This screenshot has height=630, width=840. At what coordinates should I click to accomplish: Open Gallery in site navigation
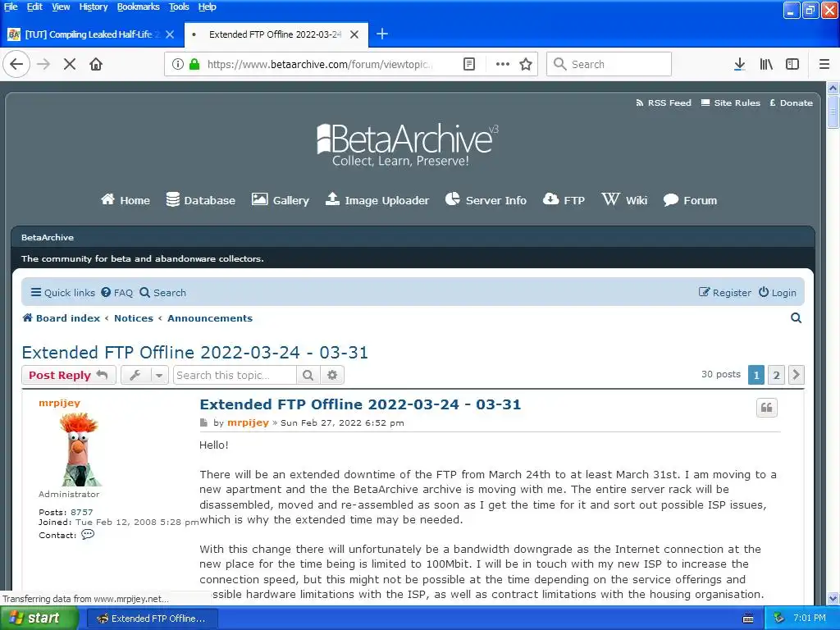coord(281,200)
